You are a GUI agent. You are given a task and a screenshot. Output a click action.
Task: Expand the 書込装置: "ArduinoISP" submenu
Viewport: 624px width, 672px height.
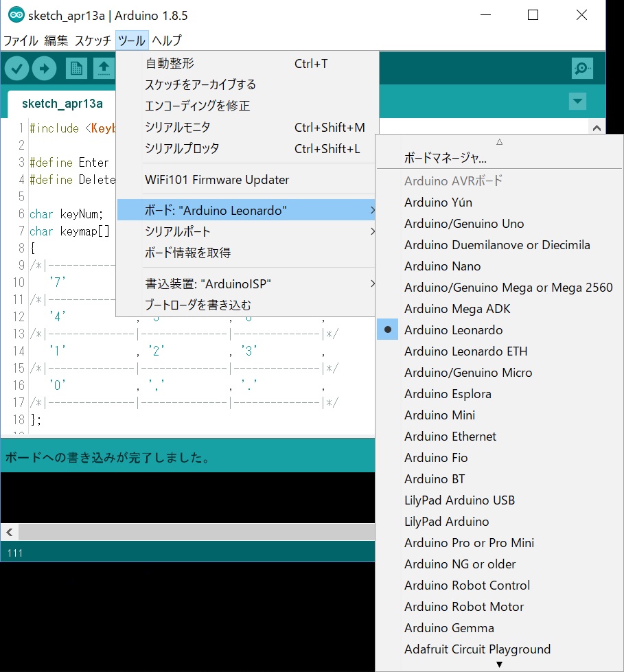[246, 283]
